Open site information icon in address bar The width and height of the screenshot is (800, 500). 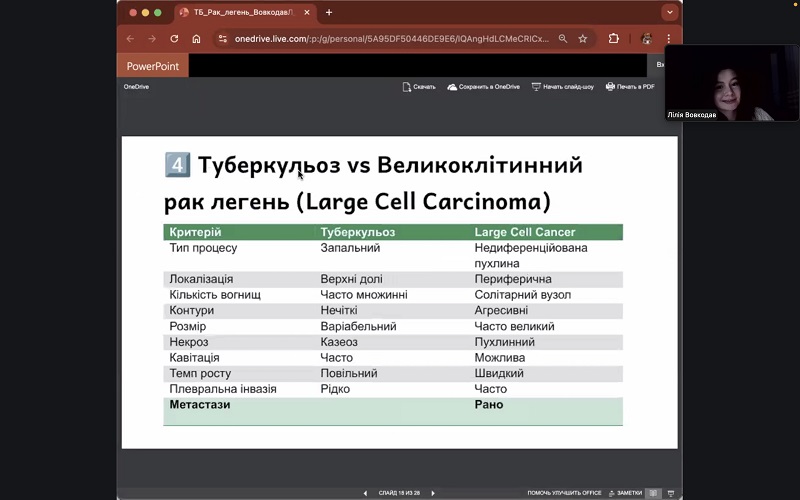tap(221, 39)
